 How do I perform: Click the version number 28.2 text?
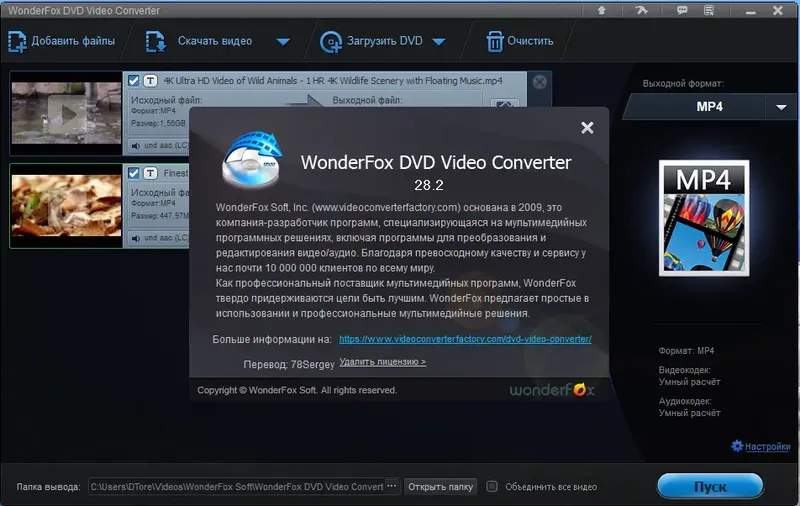429,185
